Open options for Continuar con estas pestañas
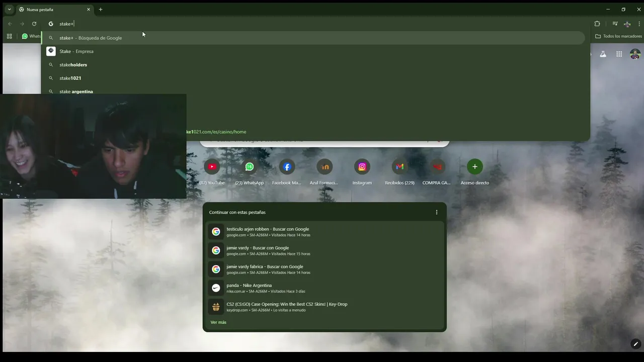 click(x=437, y=212)
